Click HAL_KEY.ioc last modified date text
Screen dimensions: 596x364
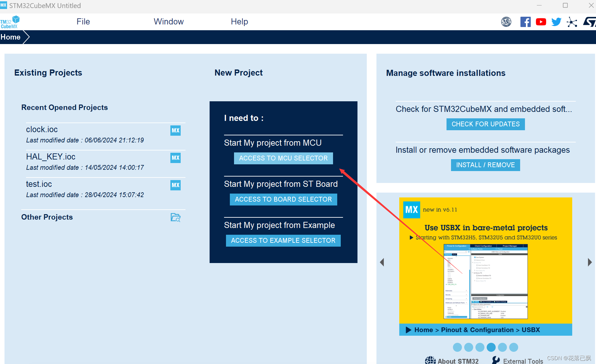click(85, 168)
